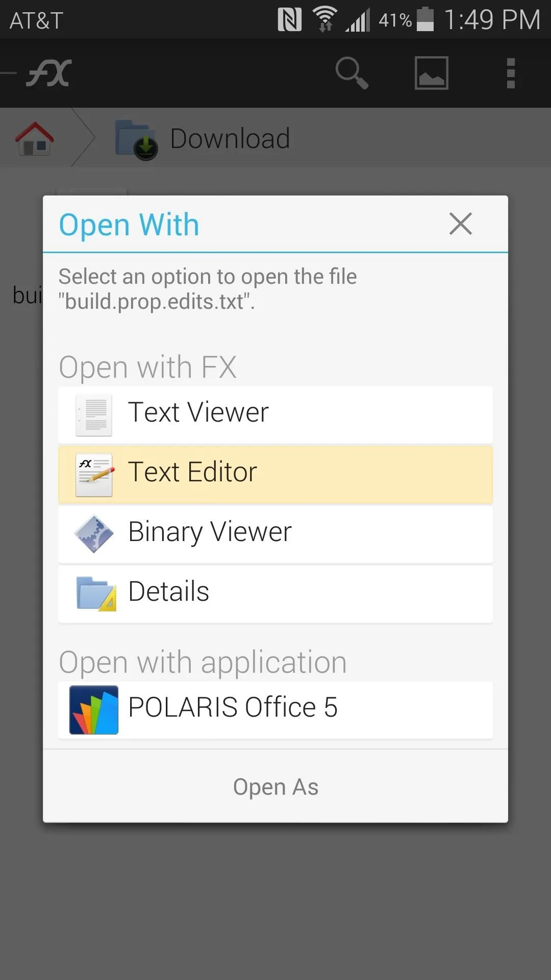
Task: Tap the Binary Viewer diamond icon
Action: coord(94,534)
